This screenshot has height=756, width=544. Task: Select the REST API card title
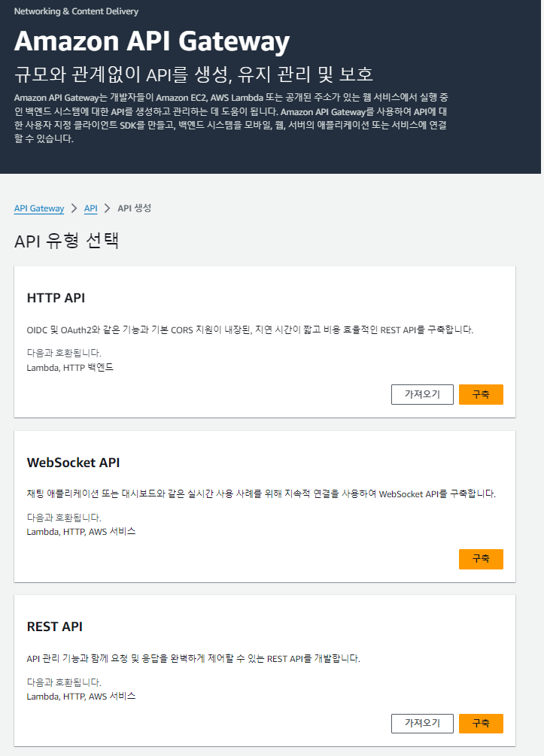54,627
